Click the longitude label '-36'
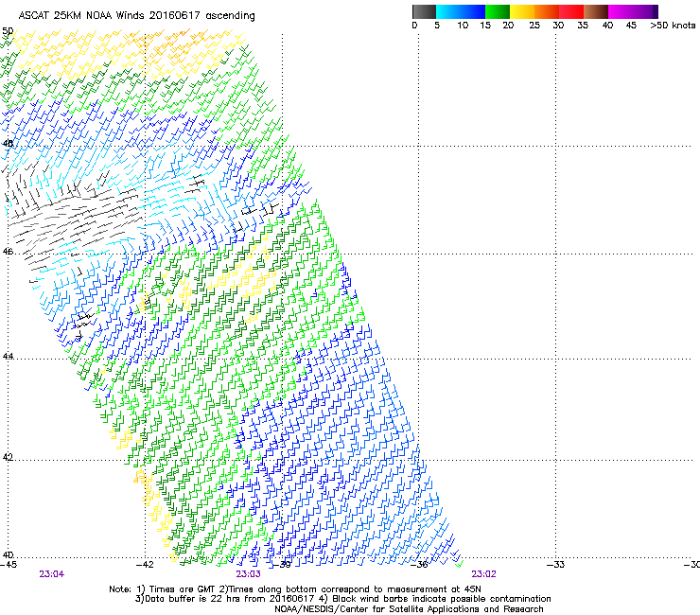 tap(419, 565)
